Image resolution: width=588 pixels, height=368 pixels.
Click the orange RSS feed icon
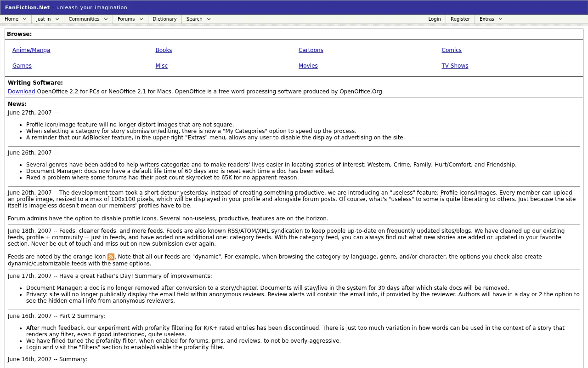click(111, 257)
